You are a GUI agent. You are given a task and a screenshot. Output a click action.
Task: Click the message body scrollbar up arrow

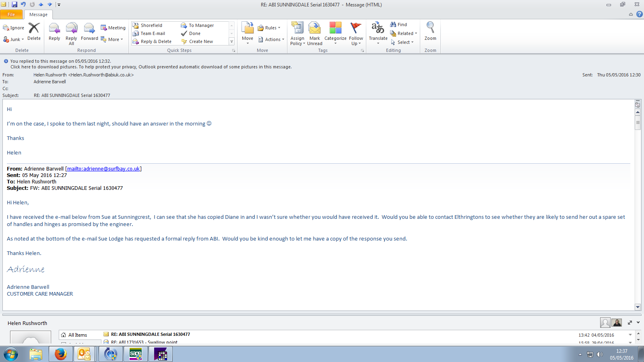638,112
